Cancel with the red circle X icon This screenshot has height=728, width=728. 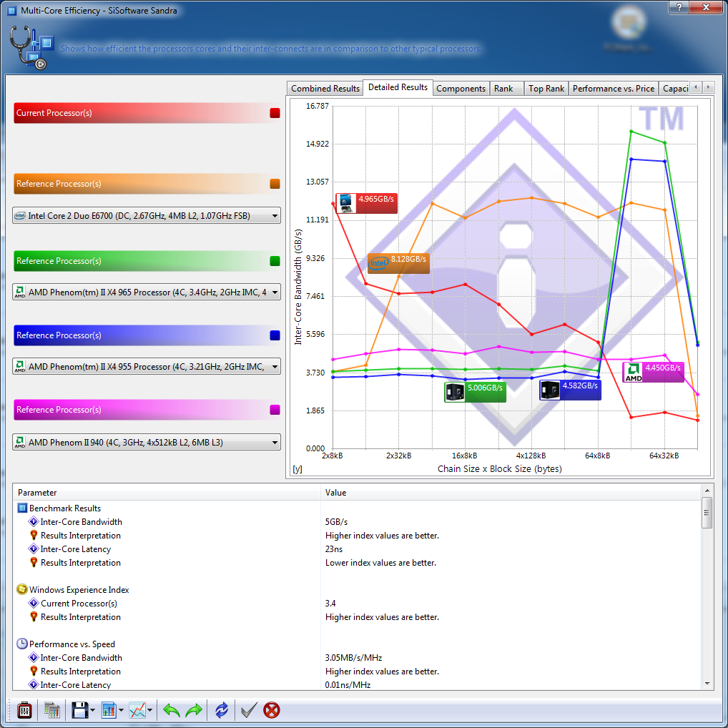pyautogui.click(x=272, y=710)
